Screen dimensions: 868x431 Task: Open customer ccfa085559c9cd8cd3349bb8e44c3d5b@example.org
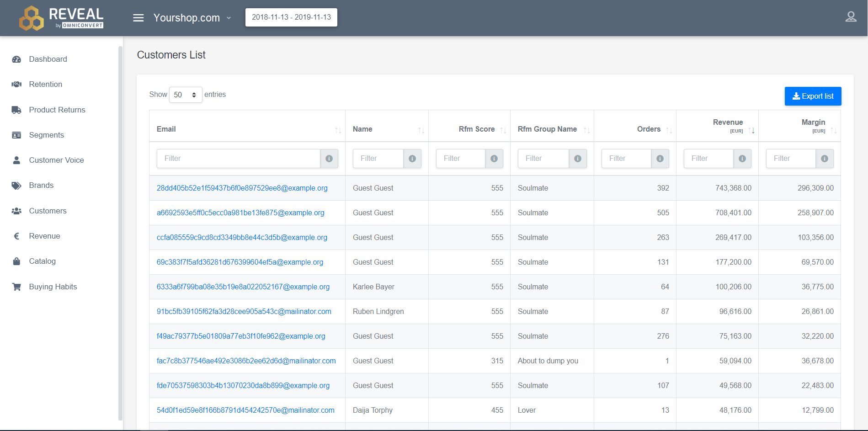pyautogui.click(x=242, y=237)
